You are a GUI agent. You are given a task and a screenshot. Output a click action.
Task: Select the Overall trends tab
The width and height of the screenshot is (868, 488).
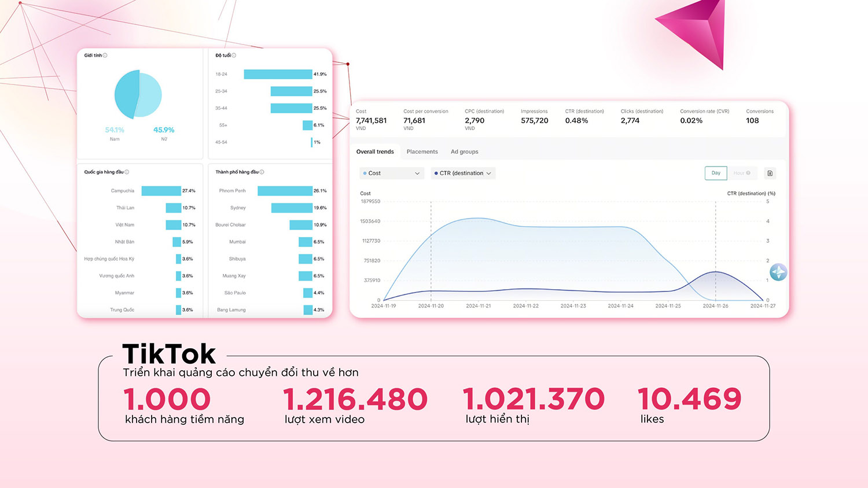point(375,152)
